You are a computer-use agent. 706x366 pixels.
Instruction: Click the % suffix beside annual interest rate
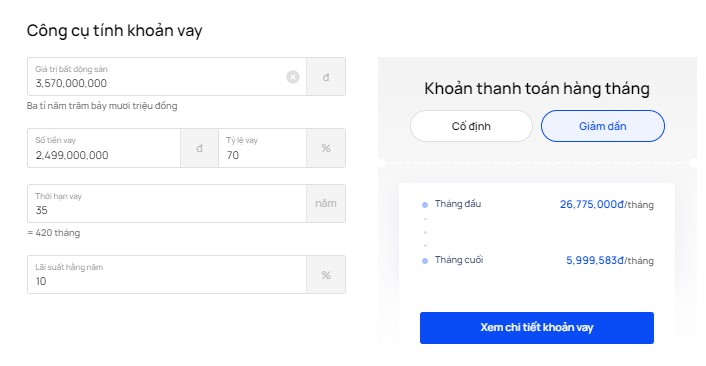click(326, 275)
